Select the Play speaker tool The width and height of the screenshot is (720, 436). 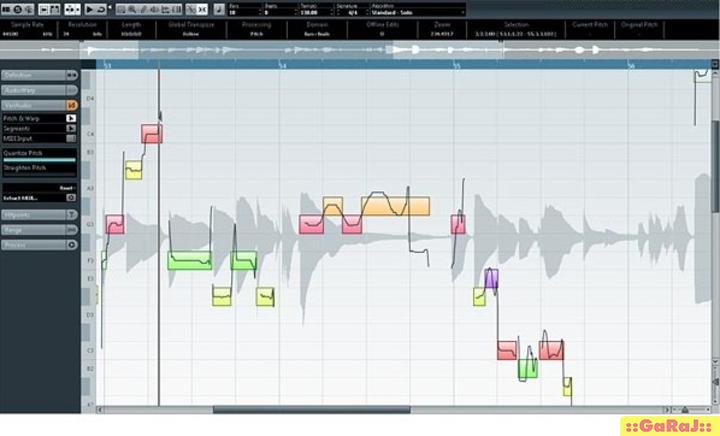point(154,9)
